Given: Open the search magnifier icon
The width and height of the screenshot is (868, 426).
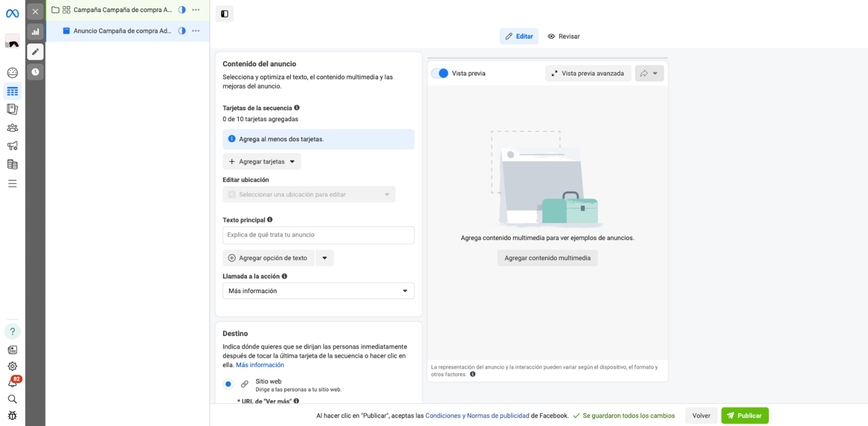Looking at the screenshot, I should click(12, 399).
